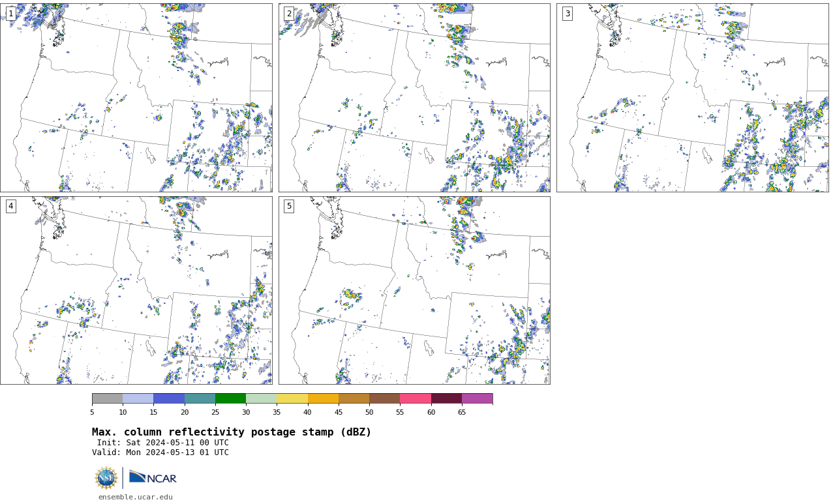This screenshot has width=835, height=504.
Task: Select the purple 65+ dBZ swatch
Action: (x=478, y=398)
